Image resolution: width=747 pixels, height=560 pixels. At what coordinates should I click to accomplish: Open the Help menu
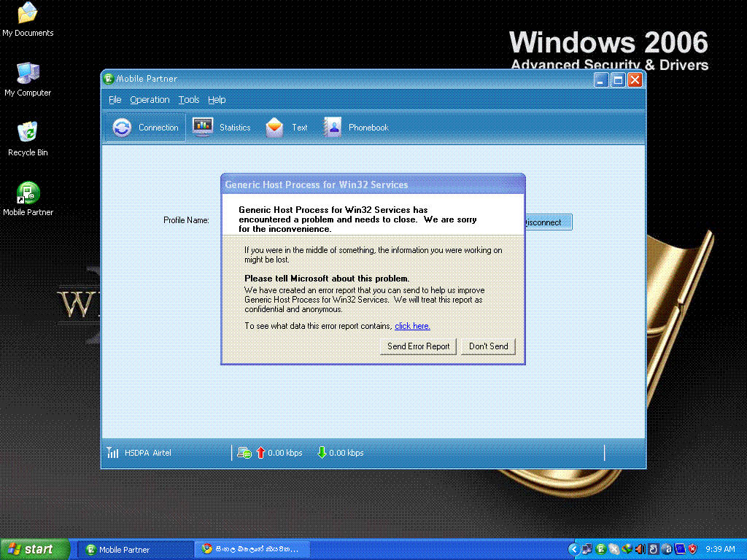(x=217, y=99)
